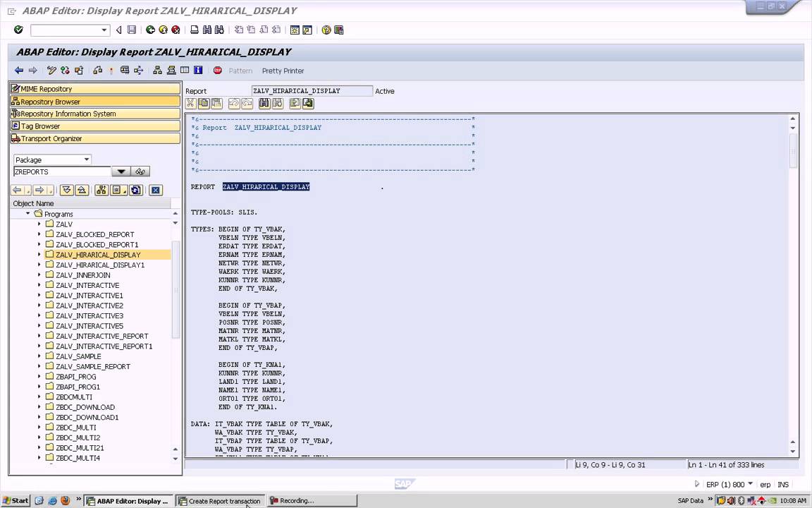Click the Refresh object list icon
Screen dimensions: 812x508
click(135, 190)
